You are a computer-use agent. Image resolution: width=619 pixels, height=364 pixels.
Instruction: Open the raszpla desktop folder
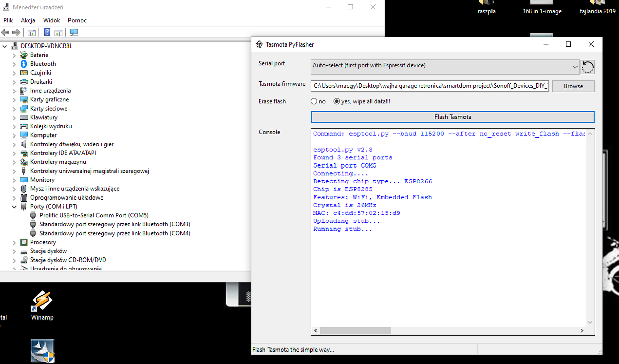coord(486,7)
